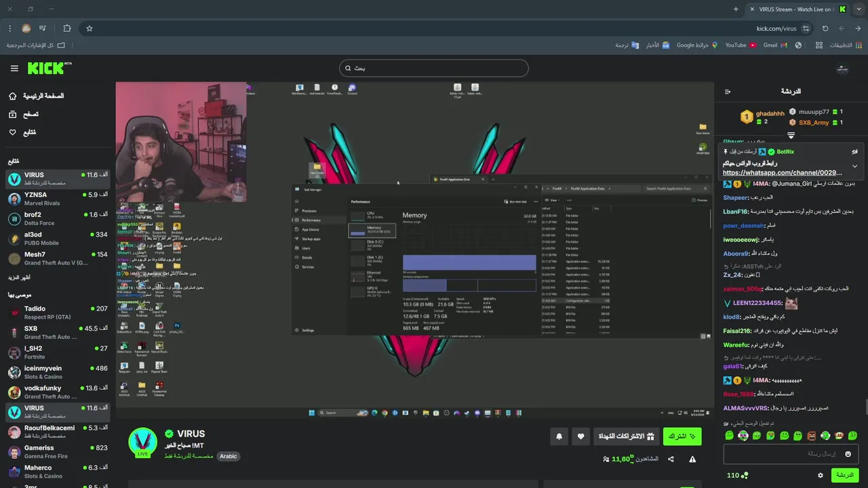Open RaoufBelkacemi channel

click(x=58, y=432)
